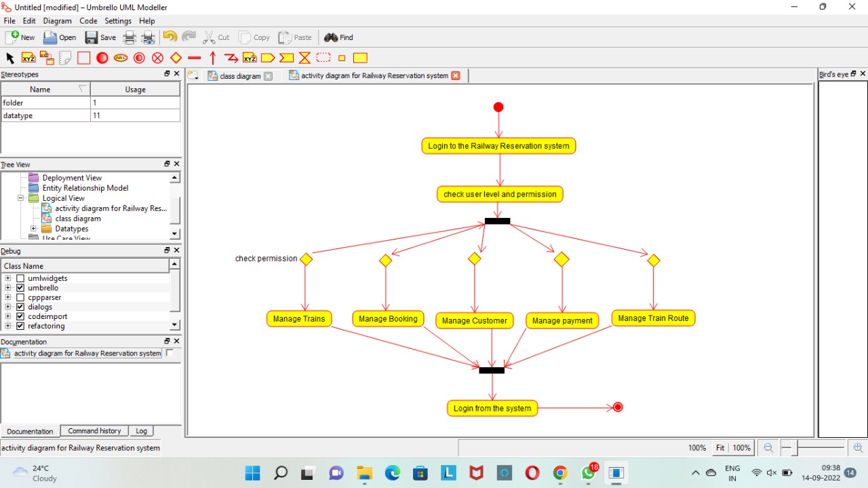Screen dimensions: 868x488
Task: Expand the dialogs class in Debug panel
Action: [x=9, y=307]
